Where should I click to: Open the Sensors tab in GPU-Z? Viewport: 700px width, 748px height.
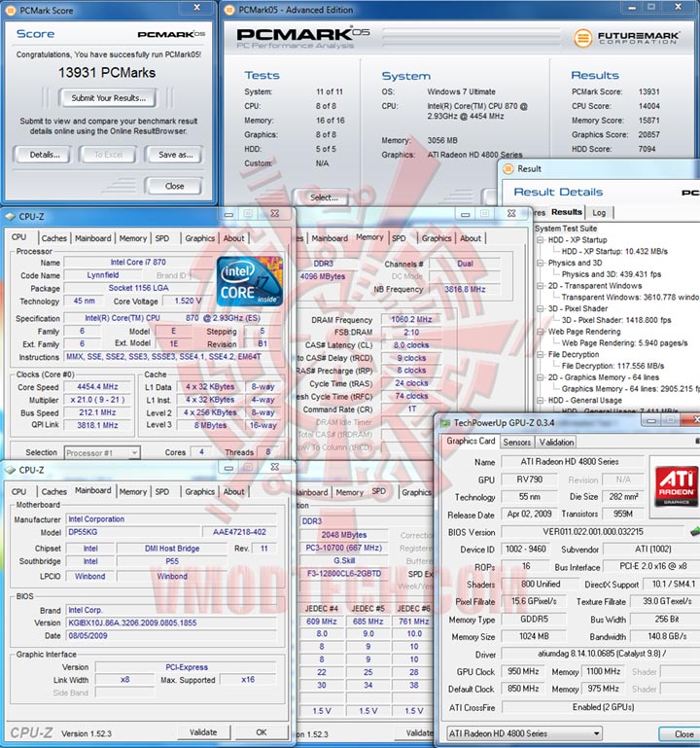click(517, 443)
